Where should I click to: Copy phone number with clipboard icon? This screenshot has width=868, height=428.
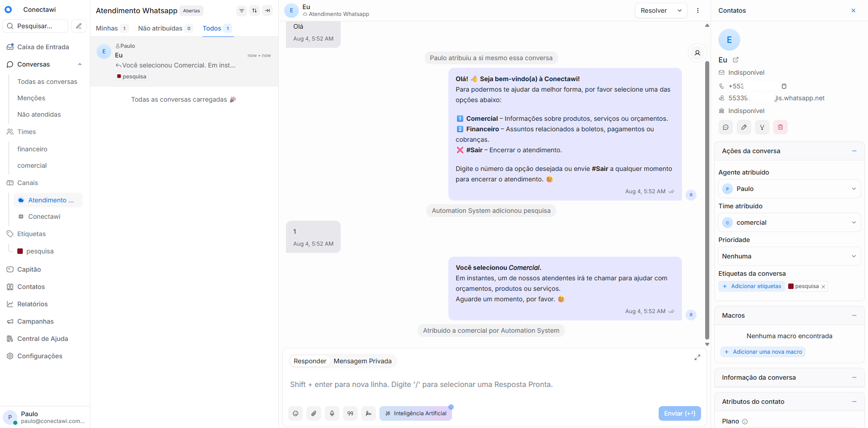click(784, 86)
